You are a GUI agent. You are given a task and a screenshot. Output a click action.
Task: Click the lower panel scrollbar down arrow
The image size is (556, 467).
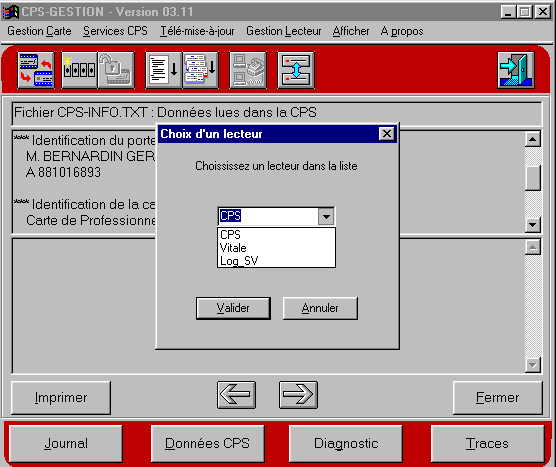pos(533,365)
